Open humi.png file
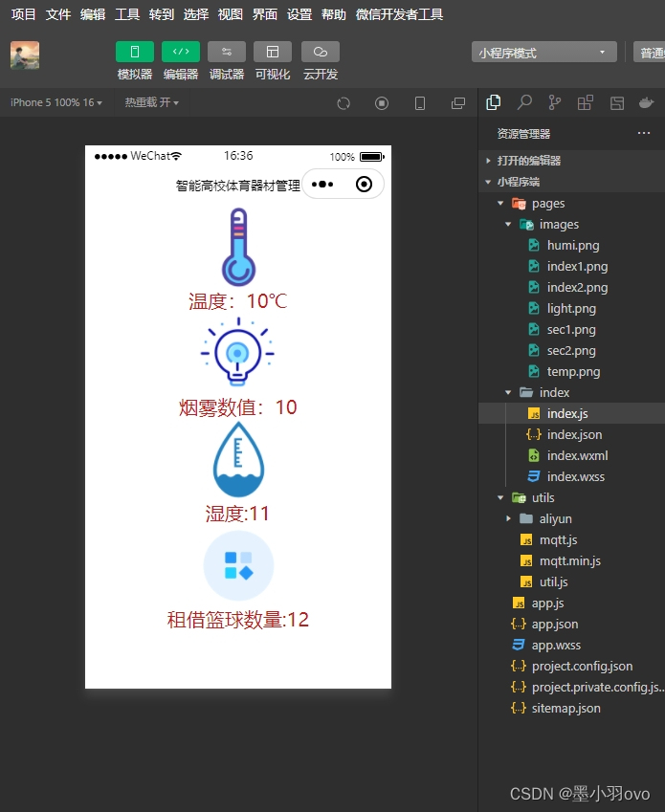 pos(572,245)
